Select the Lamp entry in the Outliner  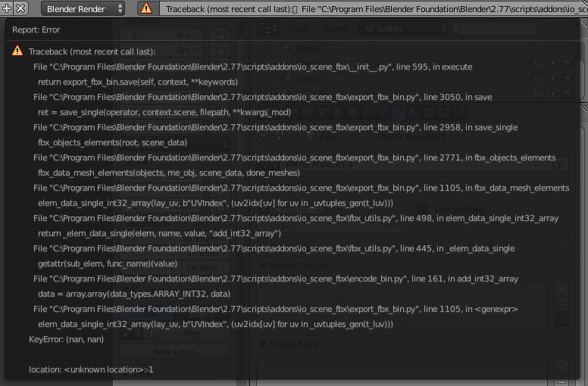click(x=307, y=79)
